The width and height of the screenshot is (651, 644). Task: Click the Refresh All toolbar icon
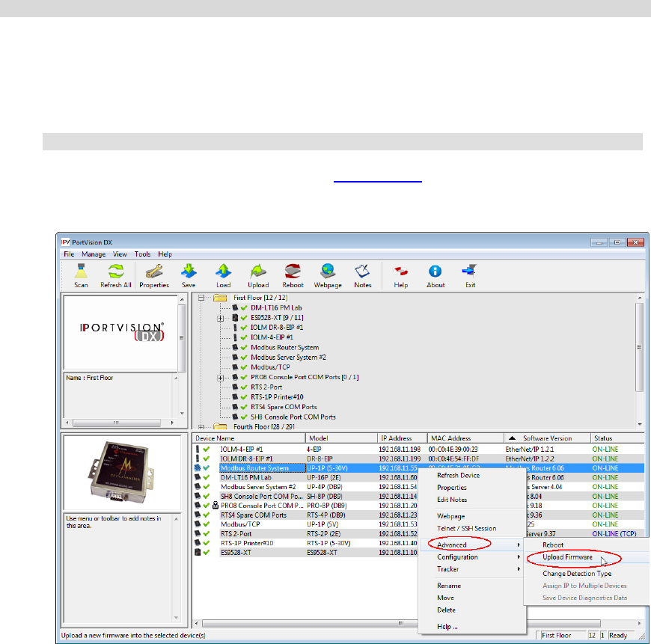point(116,272)
